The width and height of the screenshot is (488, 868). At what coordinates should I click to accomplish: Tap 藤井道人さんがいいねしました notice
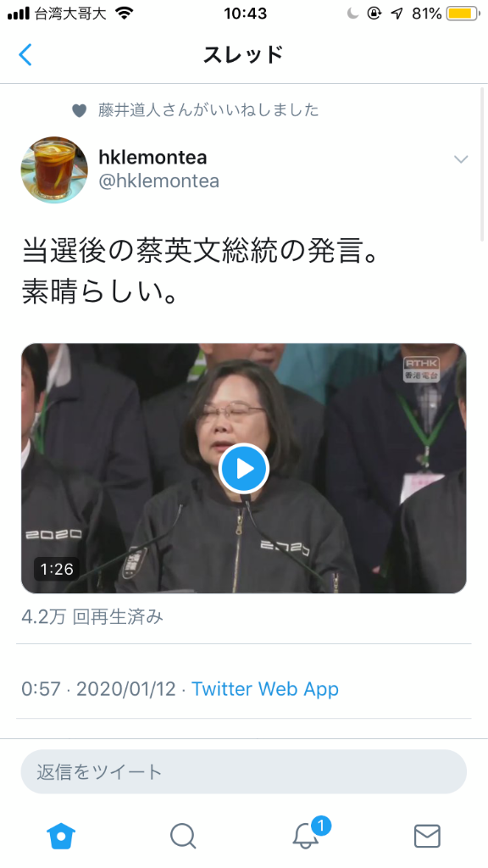[x=208, y=110]
